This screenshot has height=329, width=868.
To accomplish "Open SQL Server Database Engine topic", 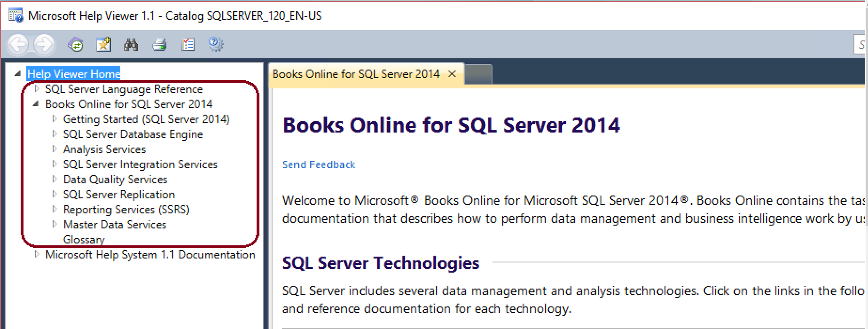I will tap(133, 134).
